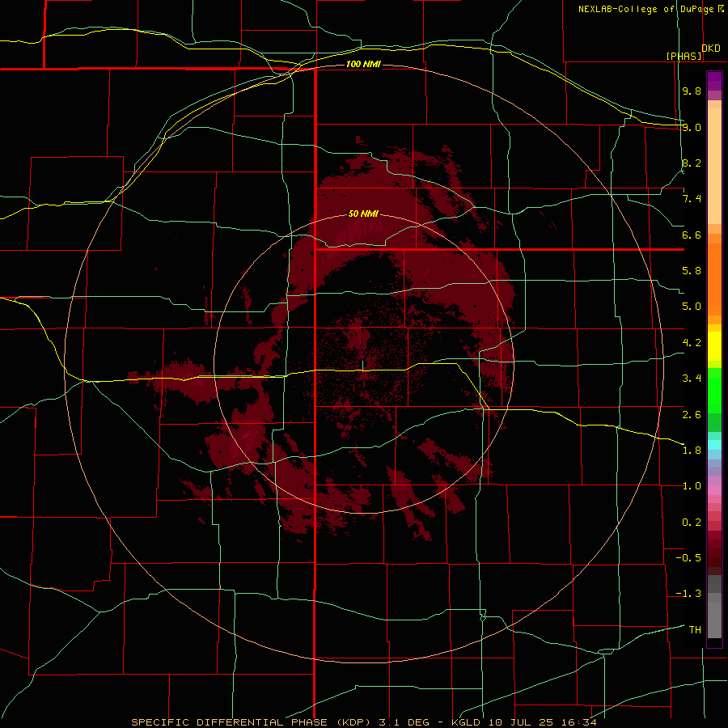Click the TH threshold legend label

pos(695,630)
